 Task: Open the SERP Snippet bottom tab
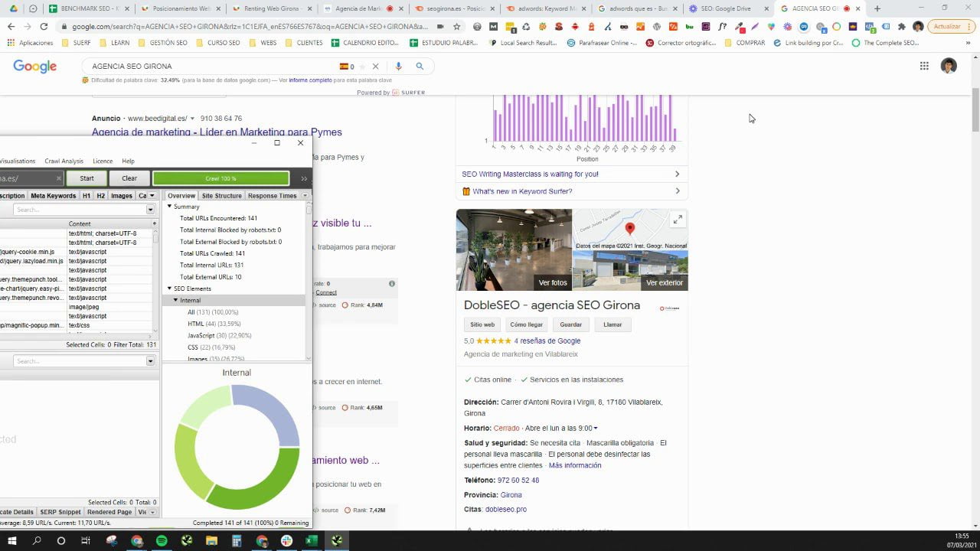60,512
